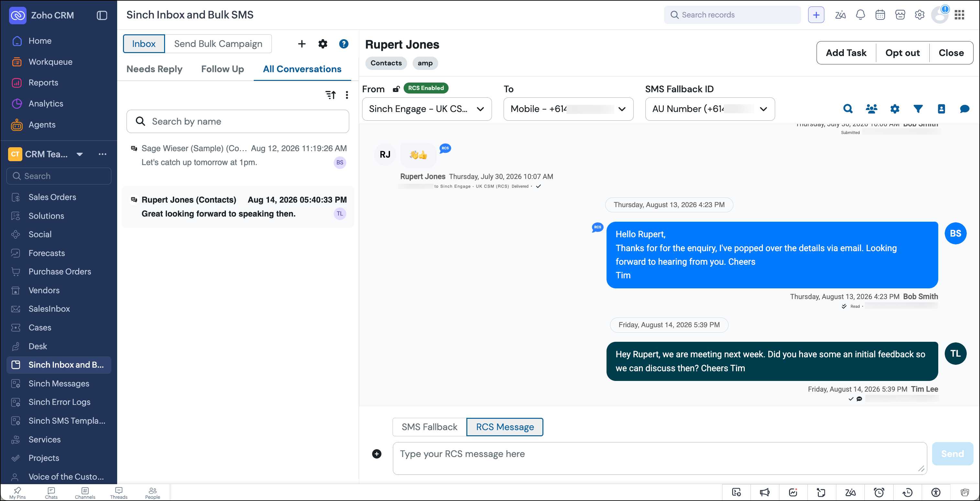The width and height of the screenshot is (980, 501).
Task: Open Sage Wieser conversation row
Action: [238, 155]
